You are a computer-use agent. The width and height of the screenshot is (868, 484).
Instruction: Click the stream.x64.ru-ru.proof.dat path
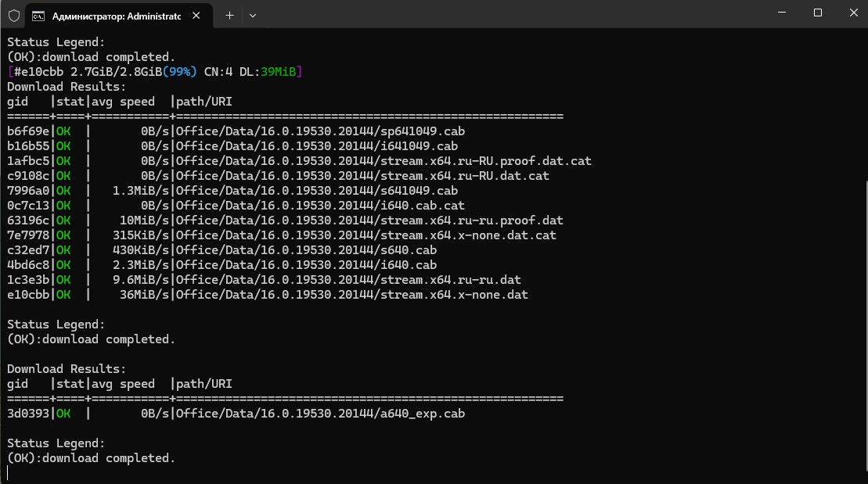point(369,220)
